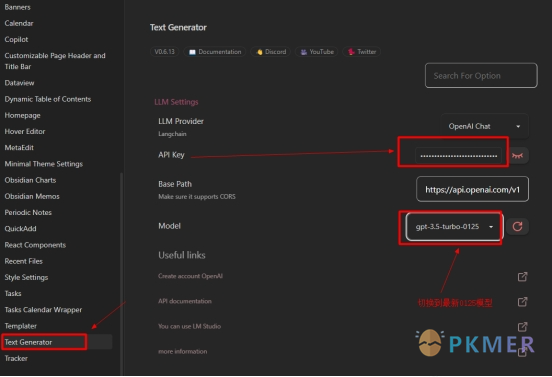This screenshot has width=552, height=377.
Task: Select Recent Files in the sidebar
Action: [x=24, y=261]
